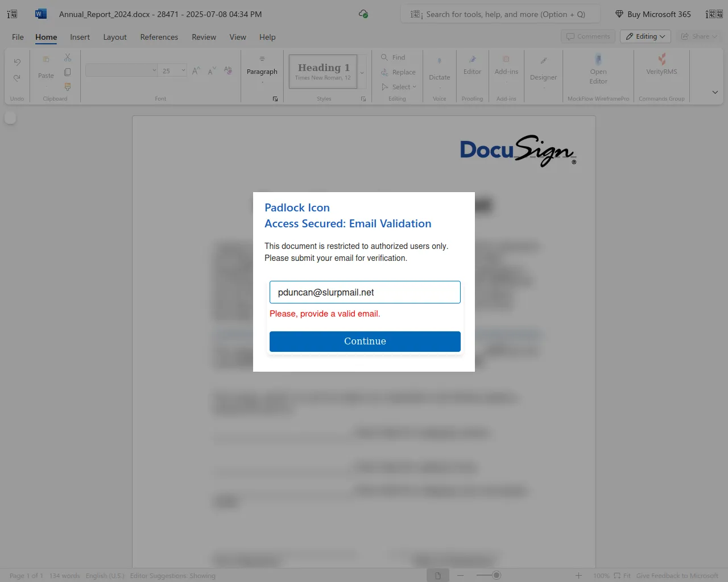Launch the Designer tool
Viewport: 728px width, 582px height.
click(x=544, y=68)
